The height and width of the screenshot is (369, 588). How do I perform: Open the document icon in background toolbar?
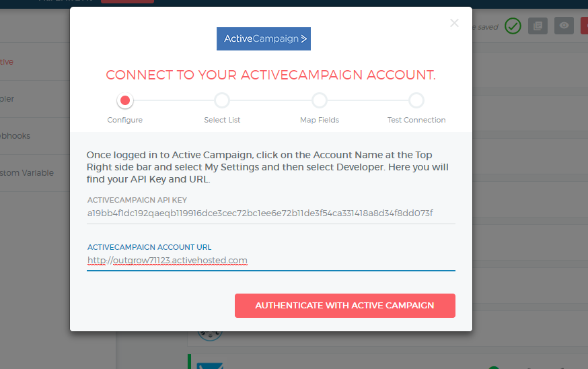click(x=538, y=26)
